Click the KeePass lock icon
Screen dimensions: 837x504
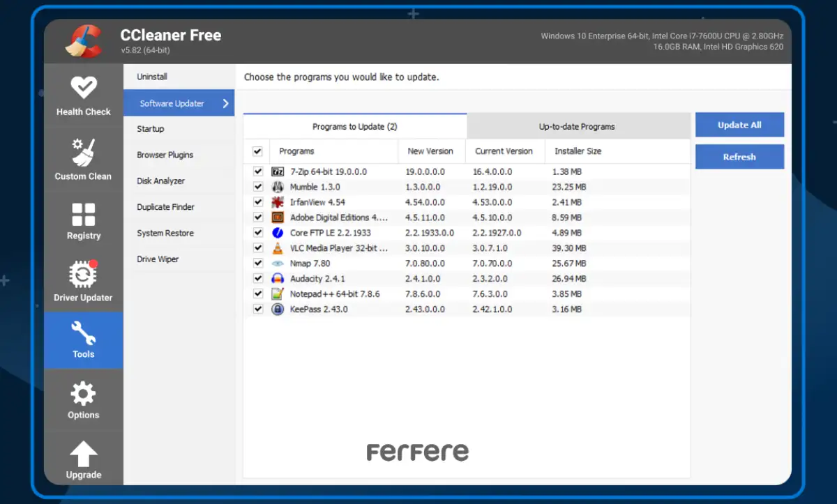278,309
